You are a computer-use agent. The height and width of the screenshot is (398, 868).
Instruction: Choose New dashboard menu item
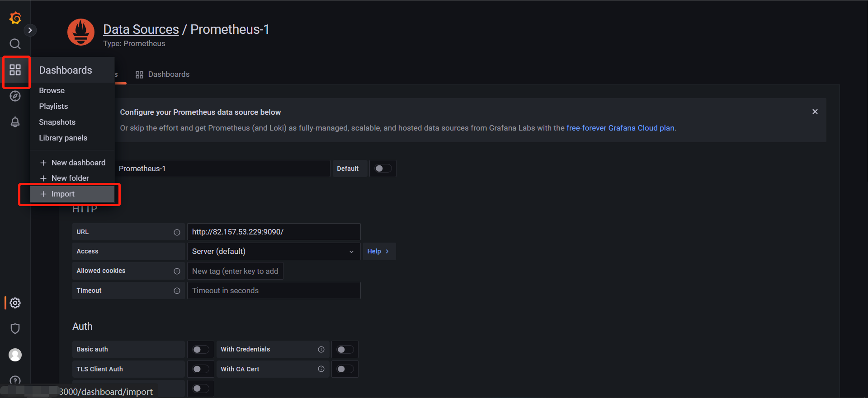tap(72, 163)
